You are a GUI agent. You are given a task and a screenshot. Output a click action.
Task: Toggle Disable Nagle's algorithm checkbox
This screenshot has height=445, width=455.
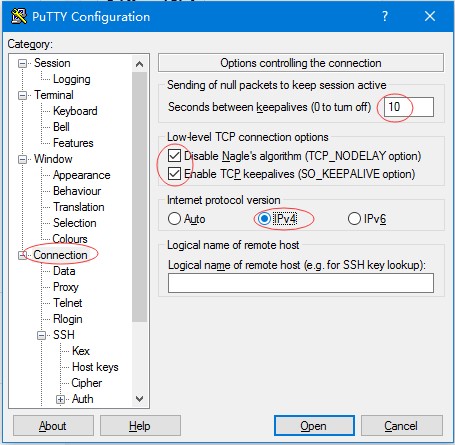point(174,156)
